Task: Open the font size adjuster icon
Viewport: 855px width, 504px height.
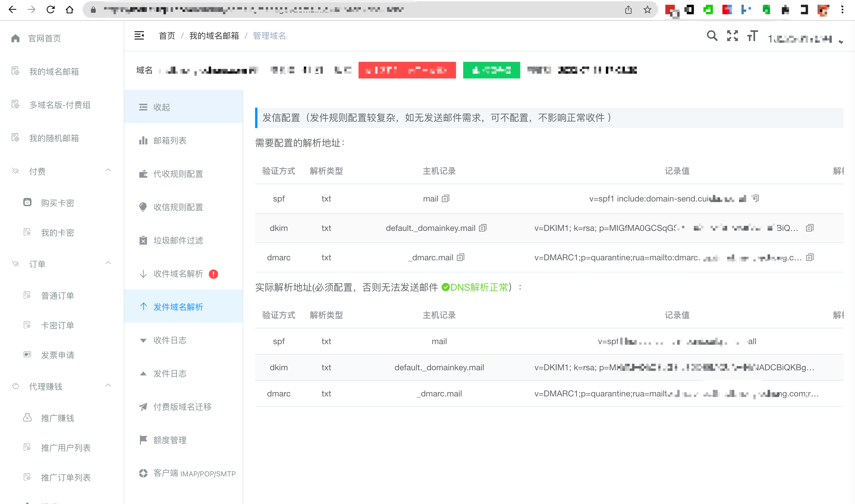Action: (752, 35)
